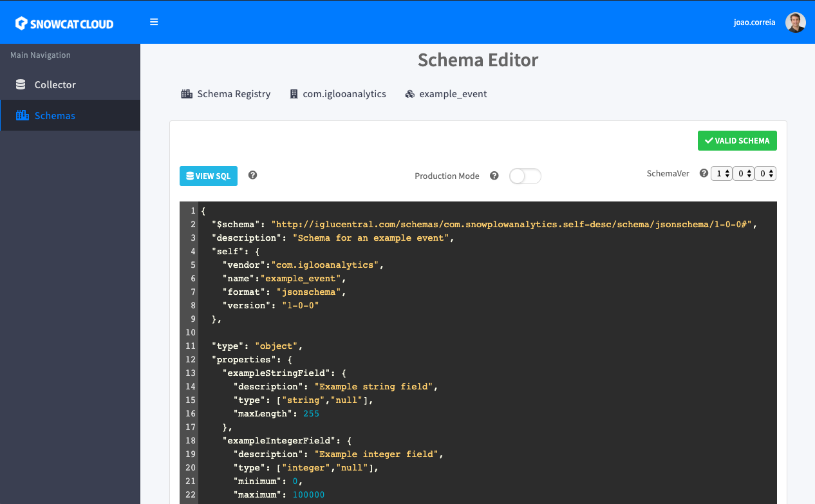Open Schemas in main navigation
The width and height of the screenshot is (815, 504).
[70, 115]
